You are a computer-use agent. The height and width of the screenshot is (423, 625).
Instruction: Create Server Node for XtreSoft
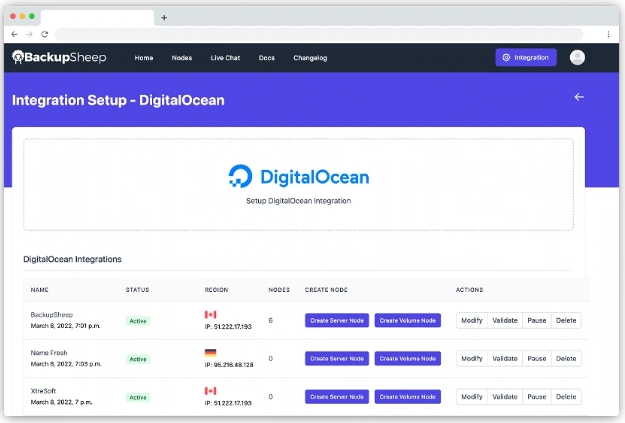[337, 397]
